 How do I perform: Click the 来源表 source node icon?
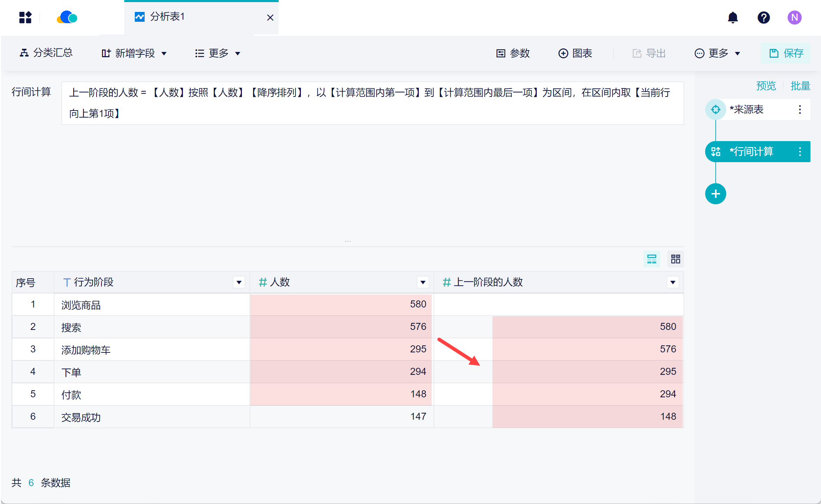(x=715, y=110)
